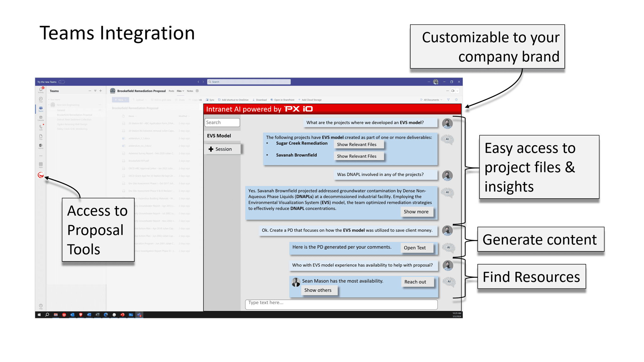This screenshot has width=644, height=362.
Task: Open Microsoft Edge from the taskbar
Action: coord(106,315)
